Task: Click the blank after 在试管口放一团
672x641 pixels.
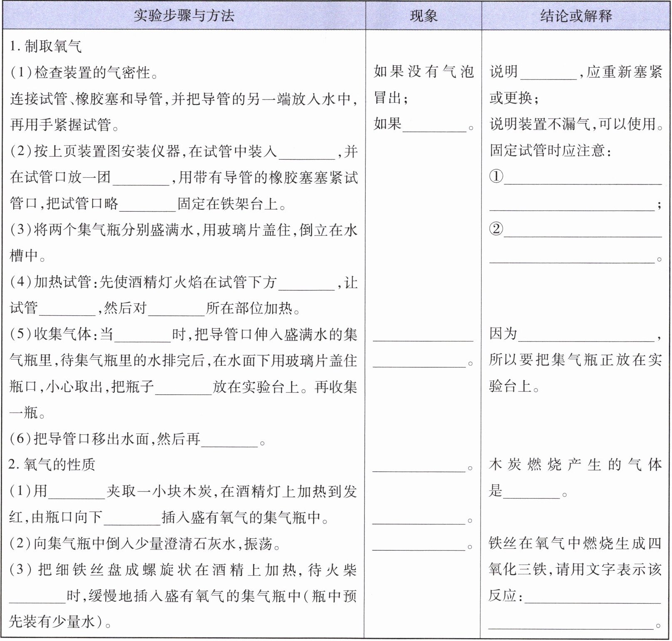Action: click(141, 179)
